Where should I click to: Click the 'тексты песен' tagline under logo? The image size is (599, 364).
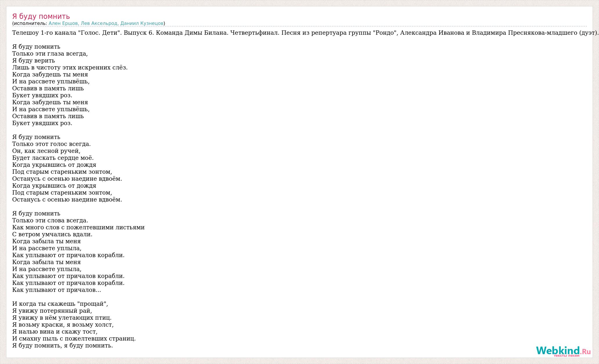(566, 356)
